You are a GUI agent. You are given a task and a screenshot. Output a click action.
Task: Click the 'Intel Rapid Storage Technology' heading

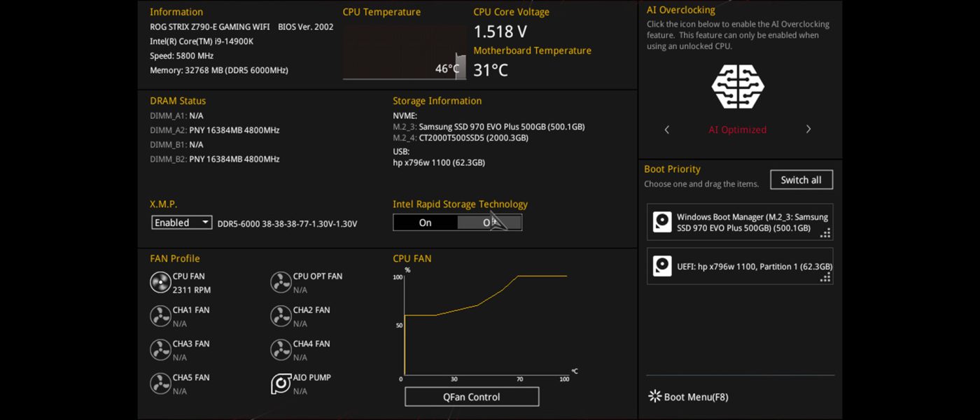tap(460, 204)
